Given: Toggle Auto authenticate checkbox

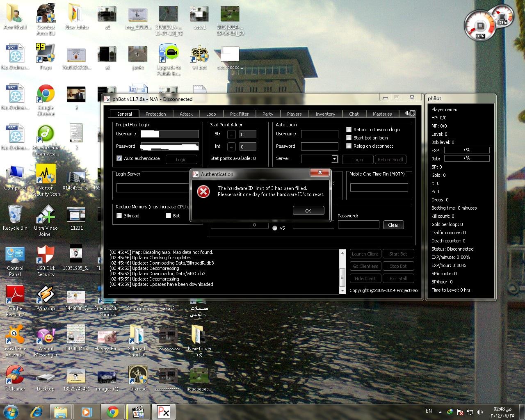Looking at the screenshot, I should (x=119, y=158).
